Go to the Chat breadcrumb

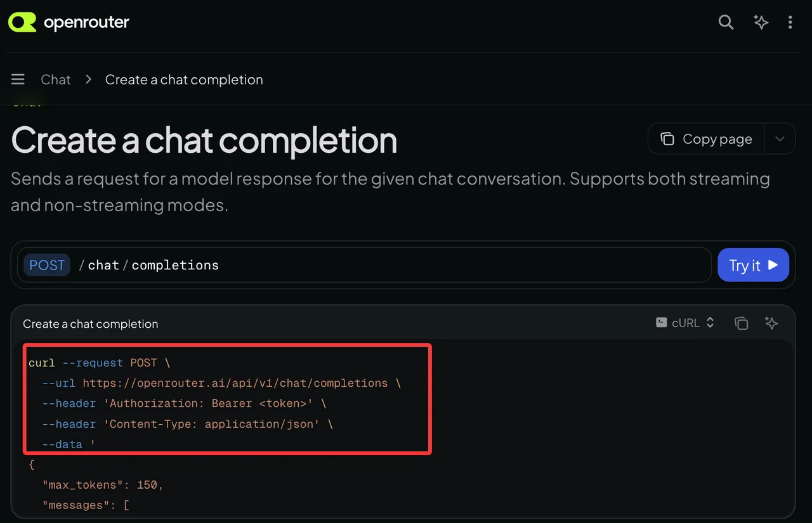click(x=56, y=80)
